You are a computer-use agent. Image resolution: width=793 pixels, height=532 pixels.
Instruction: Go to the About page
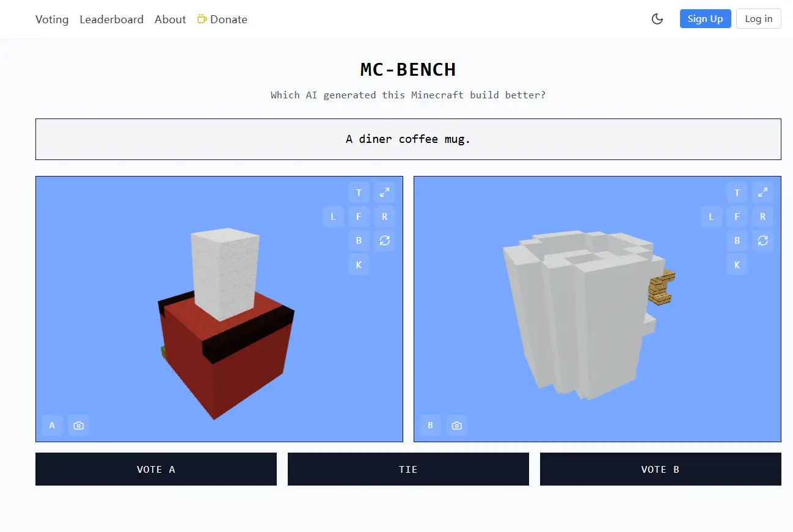click(x=170, y=20)
